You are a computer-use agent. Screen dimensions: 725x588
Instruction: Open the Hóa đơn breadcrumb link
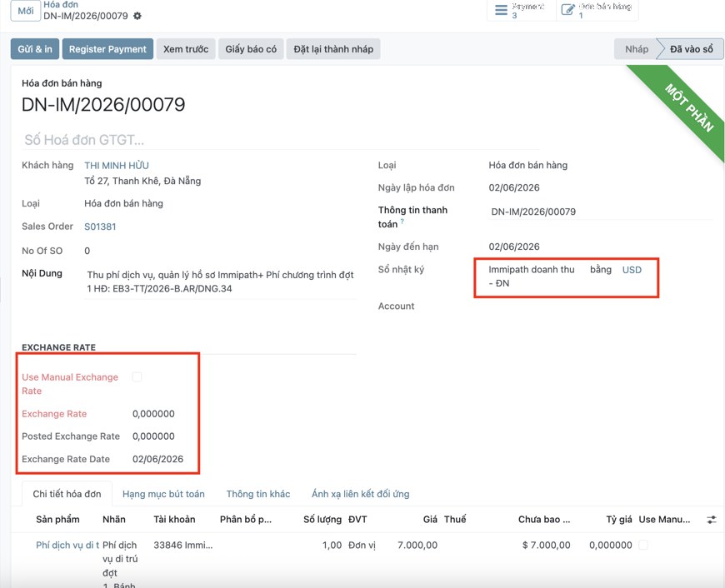pos(61,5)
